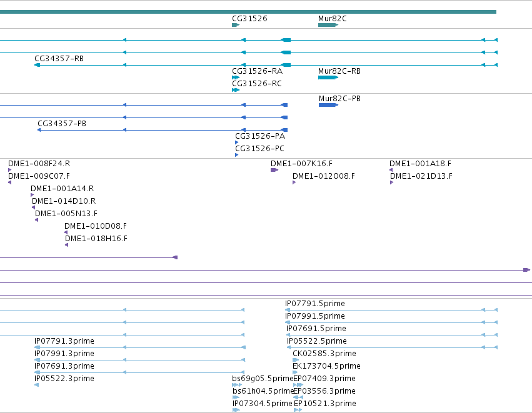Select the IP07691.3prime EST label
This screenshot has width=532, height=413.
pyautogui.click(x=64, y=367)
